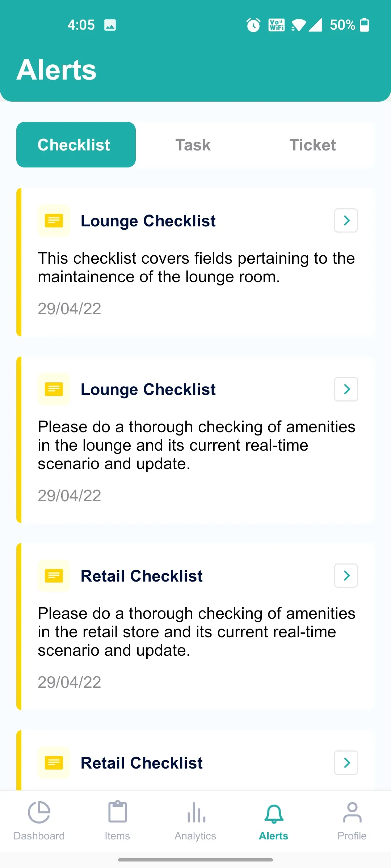Switch to the Ticket tab
The image size is (391, 868).
(313, 145)
